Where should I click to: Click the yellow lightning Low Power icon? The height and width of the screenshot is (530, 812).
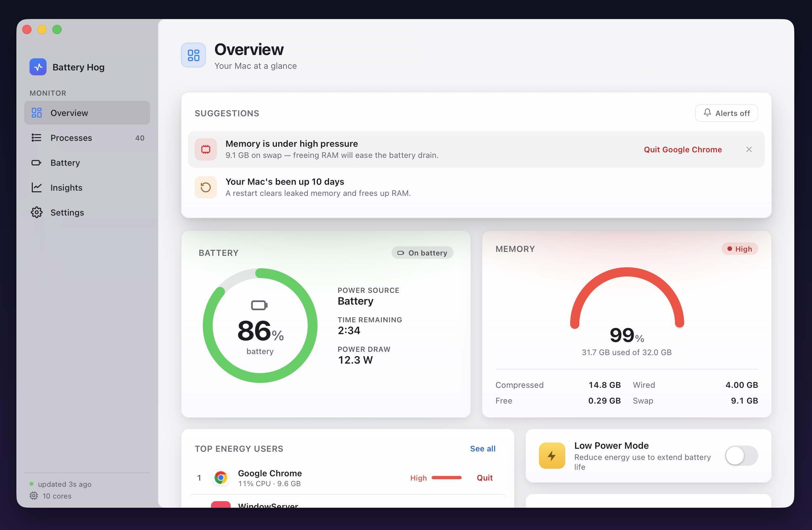click(x=552, y=455)
